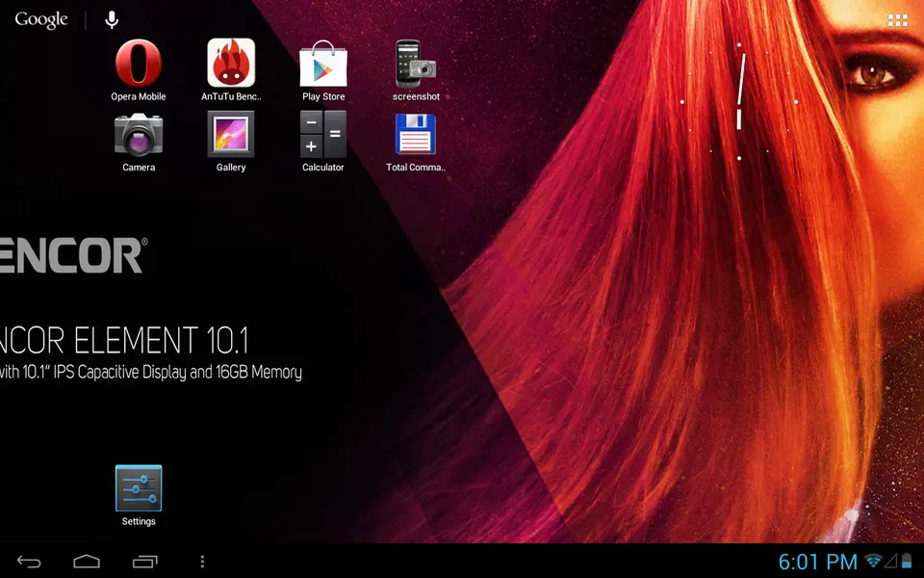Open the three-dot menu in the navigation bar
Image resolution: width=924 pixels, height=578 pixels.
coord(201,562)
